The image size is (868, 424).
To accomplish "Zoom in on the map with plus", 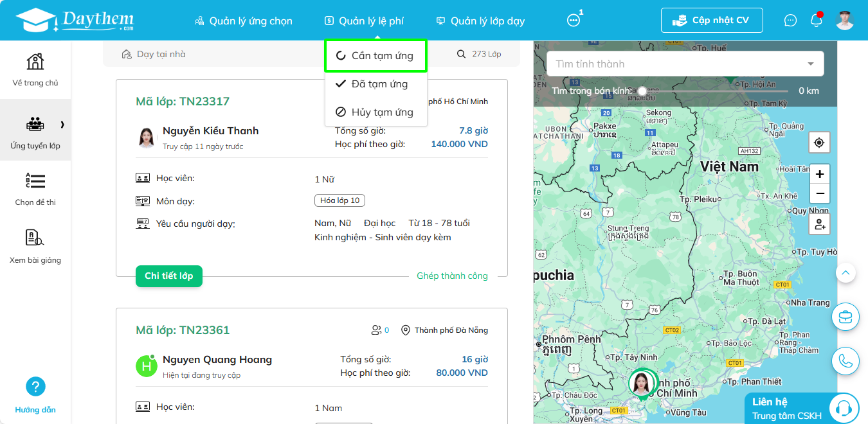I will click(819, 174).
